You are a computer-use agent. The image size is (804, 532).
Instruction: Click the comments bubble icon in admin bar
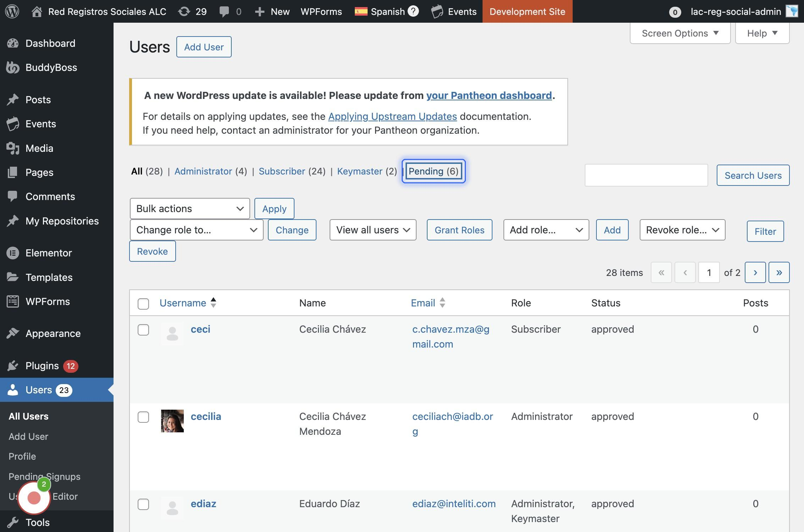[224, 11]
